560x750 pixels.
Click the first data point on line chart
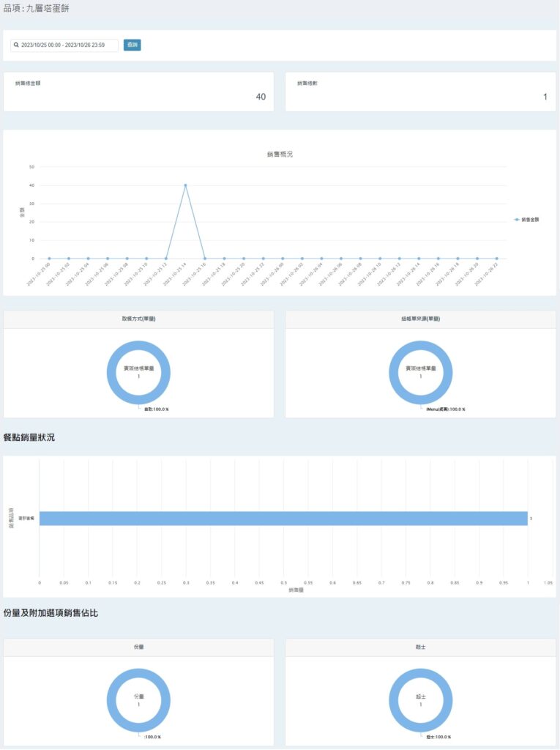pyautogui.click(x=49, y=259)
